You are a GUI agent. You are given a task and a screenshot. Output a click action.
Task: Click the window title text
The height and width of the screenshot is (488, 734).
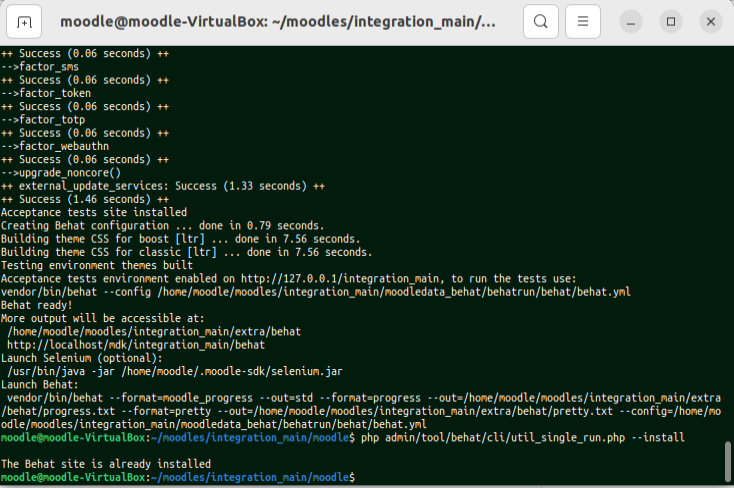coord(278,22)
